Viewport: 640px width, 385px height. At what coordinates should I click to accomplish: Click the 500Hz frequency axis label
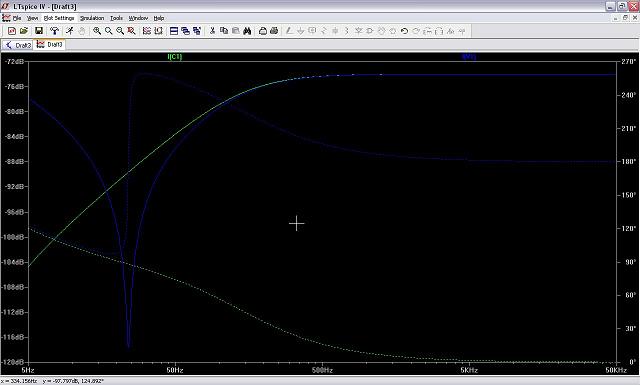click(x=322, y=370)
